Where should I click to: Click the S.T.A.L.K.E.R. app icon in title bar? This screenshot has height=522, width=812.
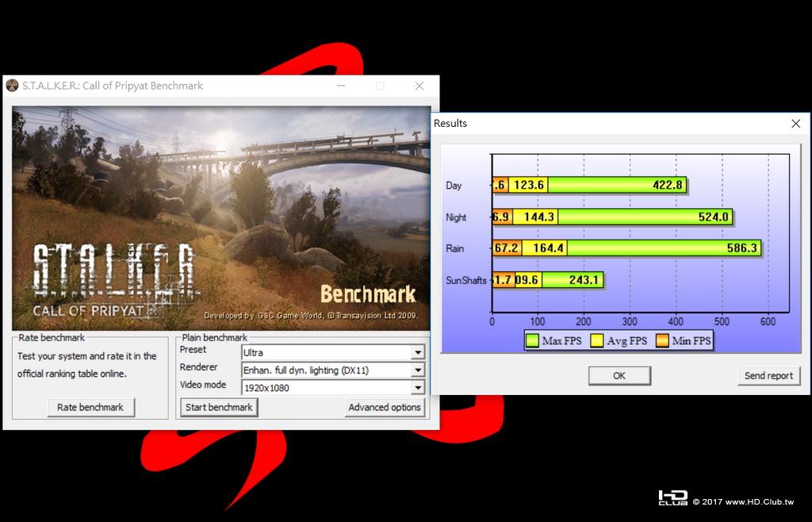coord(12,86)
